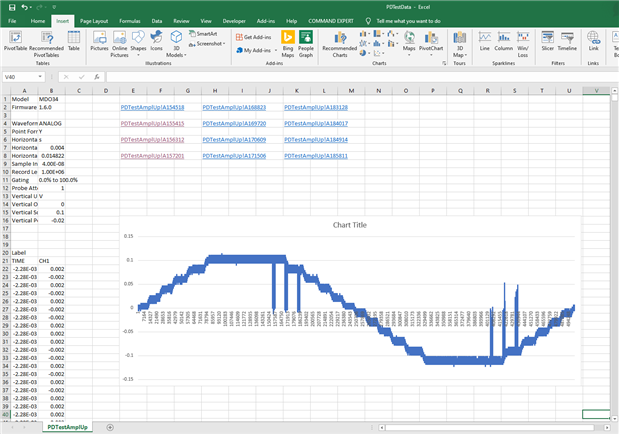Screen dimensions: 619x434
Task: Click the Tell me what you want search box
Action: pyautogui.click(x=407, y=20)
